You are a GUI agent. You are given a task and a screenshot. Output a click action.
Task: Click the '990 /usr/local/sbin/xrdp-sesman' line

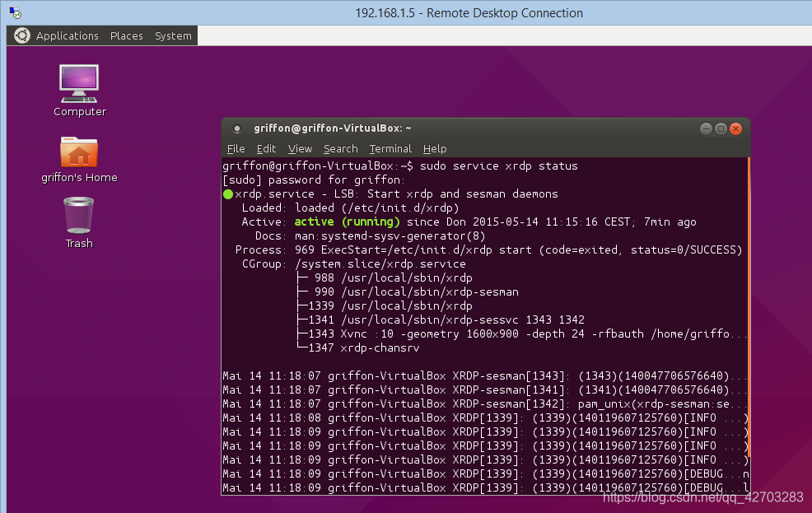(408, 291)
